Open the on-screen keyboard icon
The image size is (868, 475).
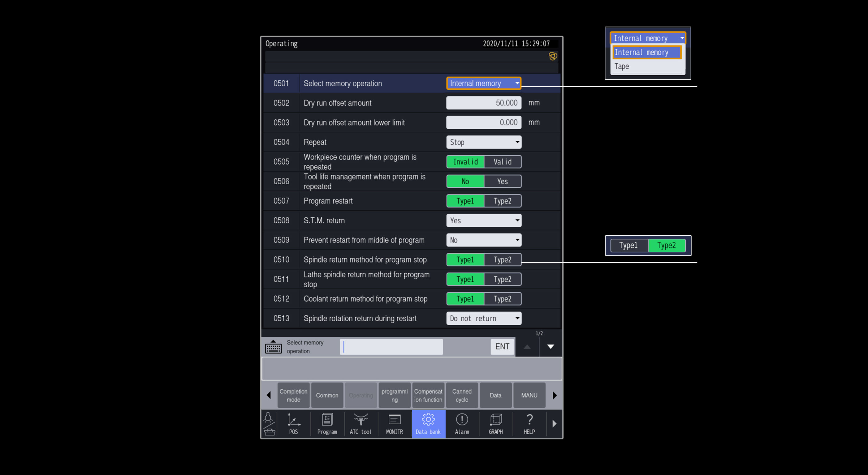[274, 347]
